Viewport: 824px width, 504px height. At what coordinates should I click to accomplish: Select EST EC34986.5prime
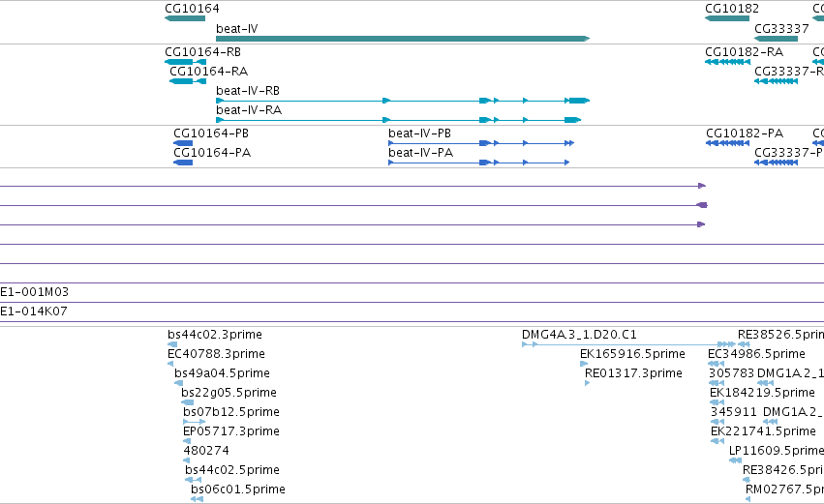pos(756,354)
